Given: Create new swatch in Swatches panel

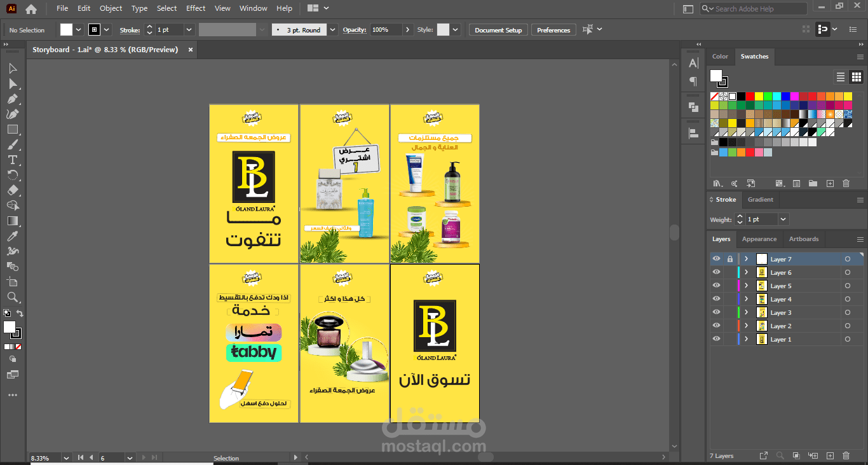Looking at the screenshot, I should (x=830, y=183).
